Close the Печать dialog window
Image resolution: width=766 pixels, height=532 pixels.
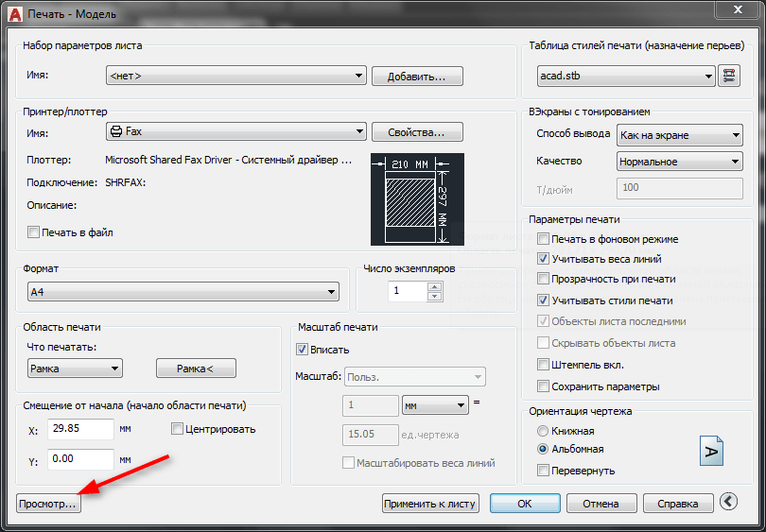738,9
